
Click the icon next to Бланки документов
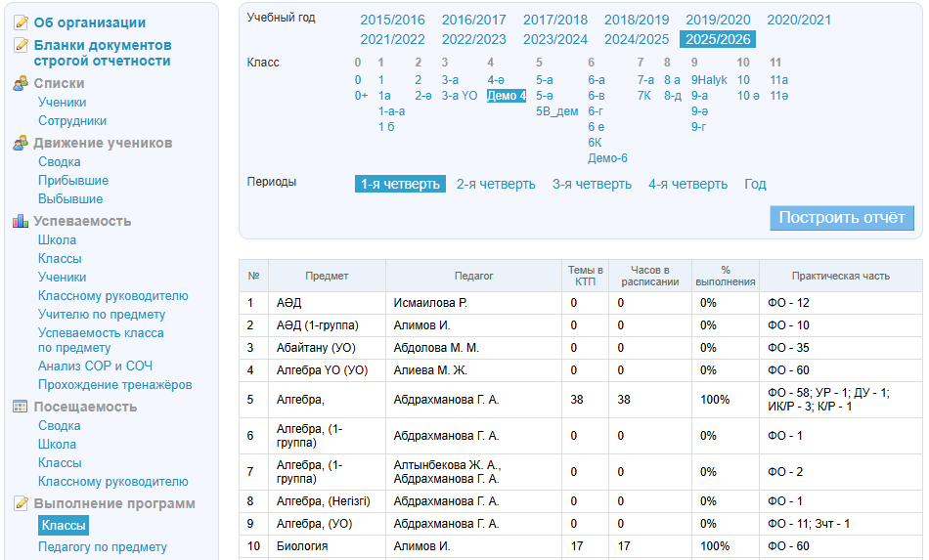pyautogui.click(x=21, y=46)
